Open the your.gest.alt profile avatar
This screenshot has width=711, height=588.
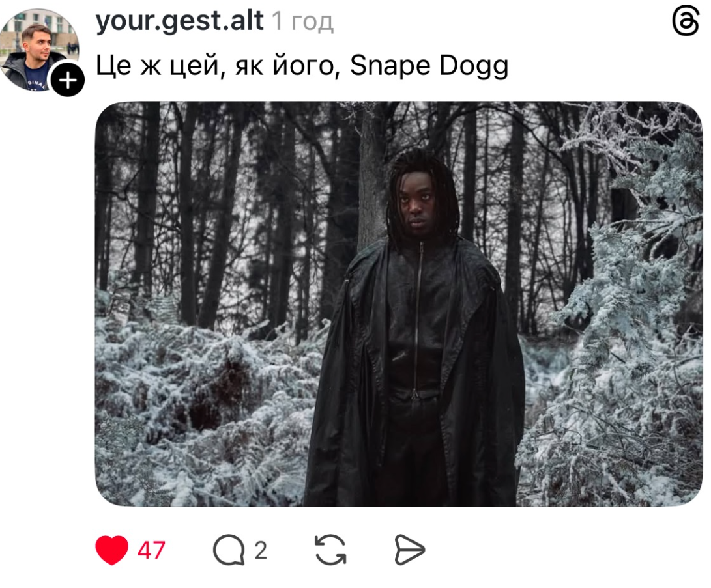pyautogui.click(x=39, y=49)
